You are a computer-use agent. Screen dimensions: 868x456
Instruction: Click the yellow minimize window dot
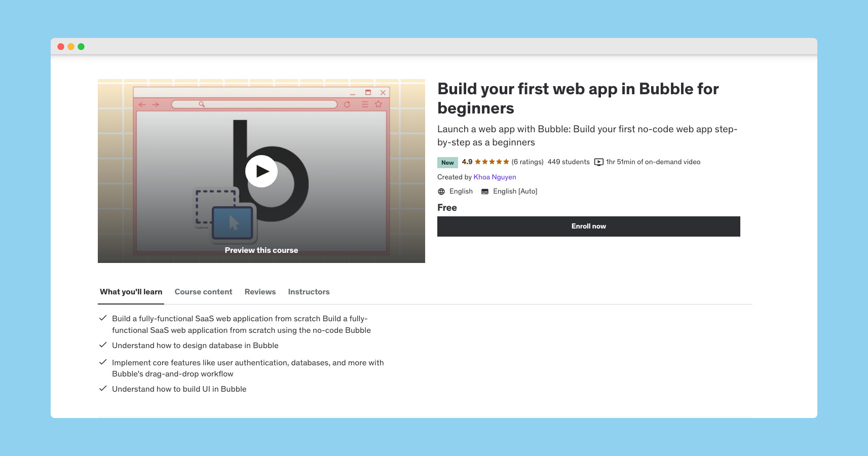pyautogui.click(x=71, y=47)
